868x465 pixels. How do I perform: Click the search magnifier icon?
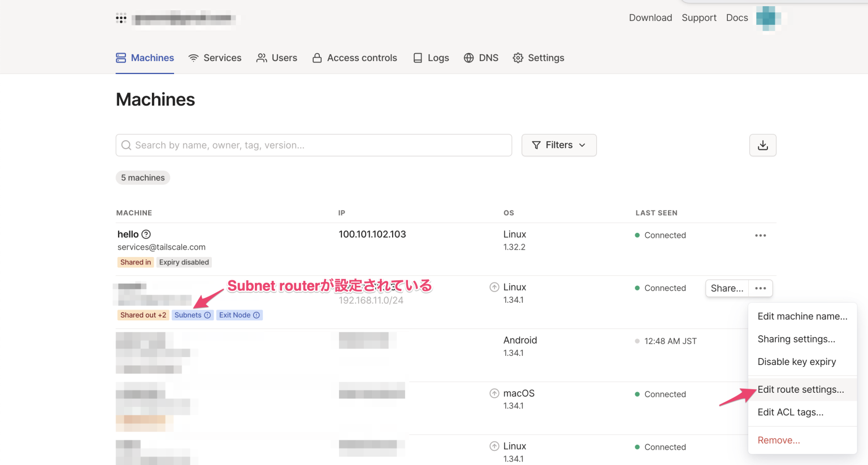126,145
